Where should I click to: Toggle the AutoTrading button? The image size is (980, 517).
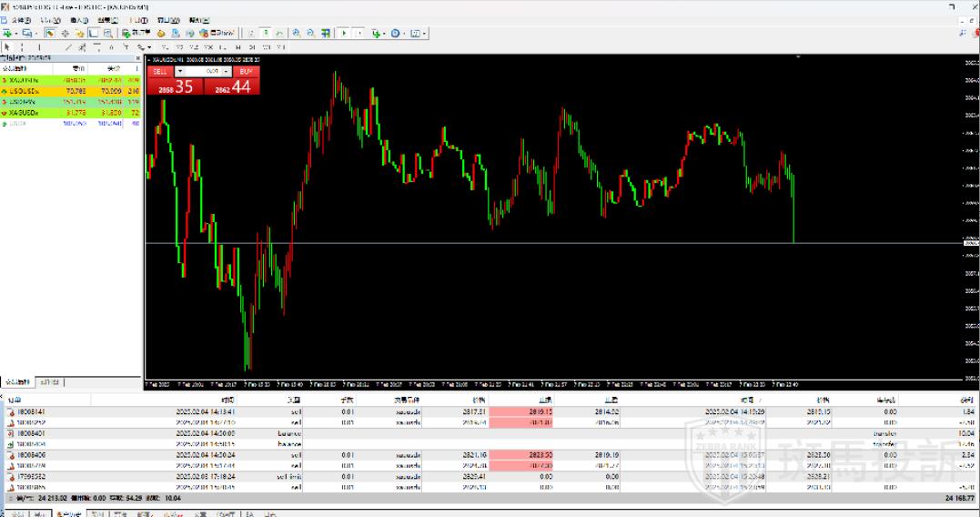tap(222, 34)
